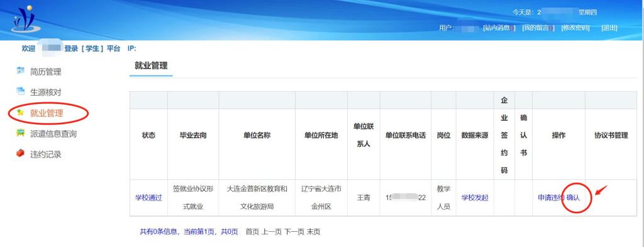Click the 单位联系人 column header

pos(364,135)
